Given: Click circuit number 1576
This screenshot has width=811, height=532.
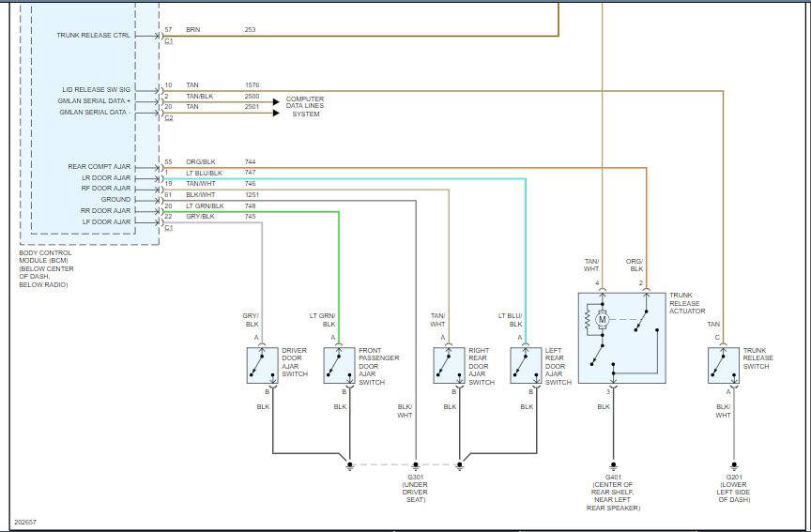Looking at the screenshot, I should click(252, 84).
